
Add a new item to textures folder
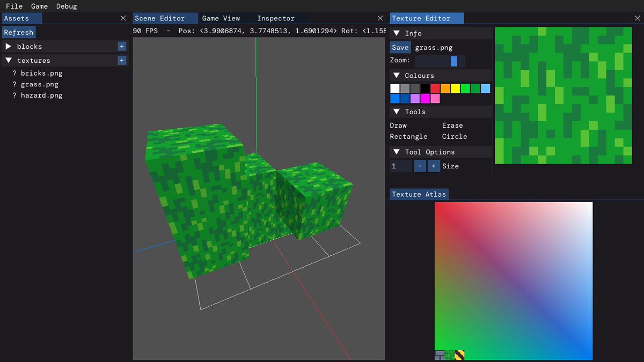click(x=122, y=61)
